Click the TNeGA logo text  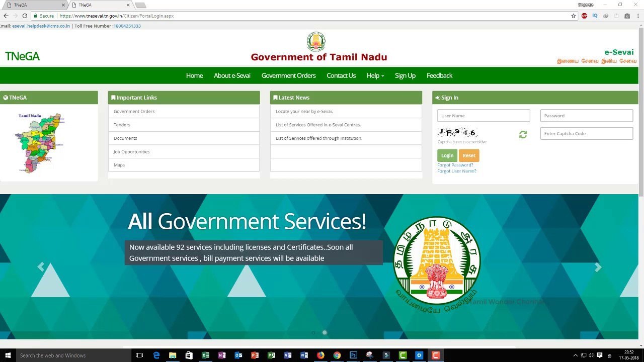point(22,56)
